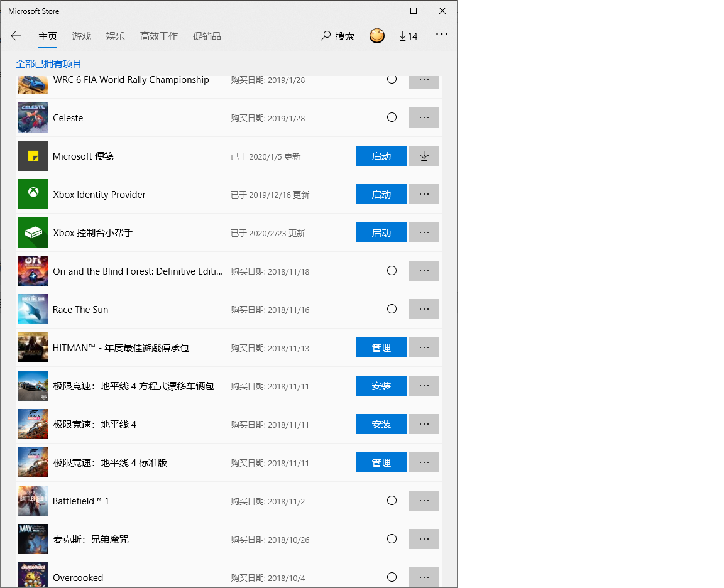Viewport: 724px width, 588px height.
Task: Open more options for 地平线 4 标准版
Action: 424,462
